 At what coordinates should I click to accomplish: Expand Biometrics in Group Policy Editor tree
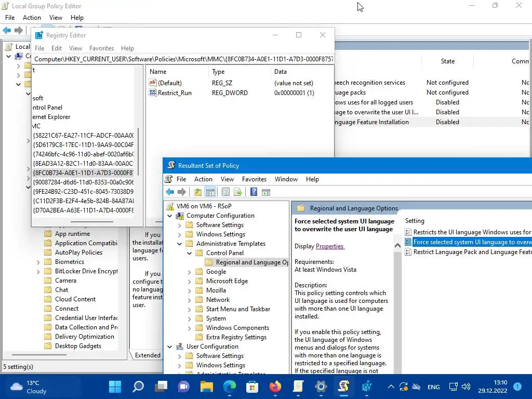[38, 262]
